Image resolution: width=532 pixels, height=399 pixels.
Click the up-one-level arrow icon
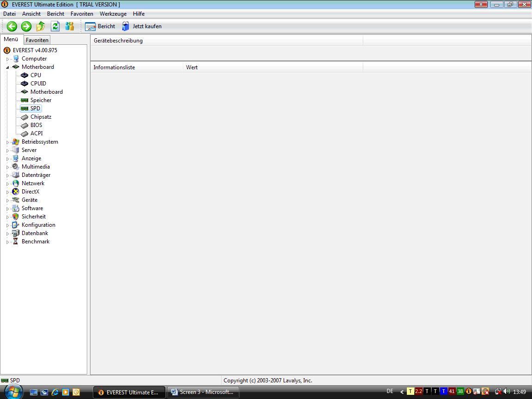41,26
